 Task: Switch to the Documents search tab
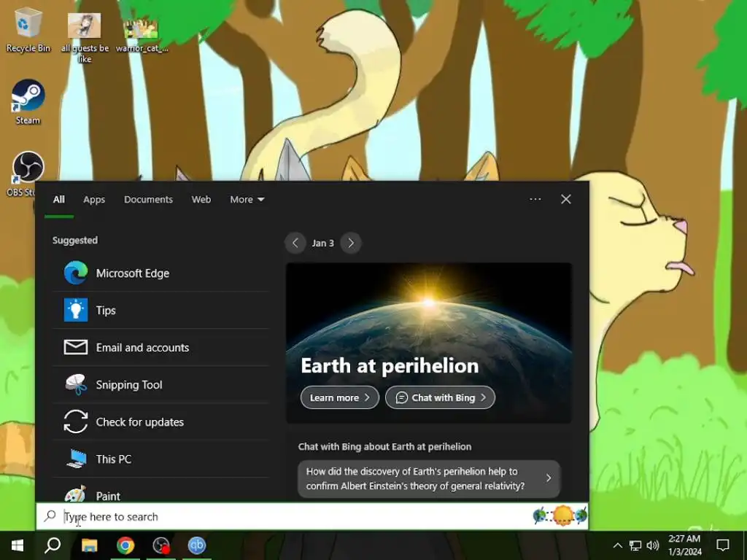(x=148, y=200)
